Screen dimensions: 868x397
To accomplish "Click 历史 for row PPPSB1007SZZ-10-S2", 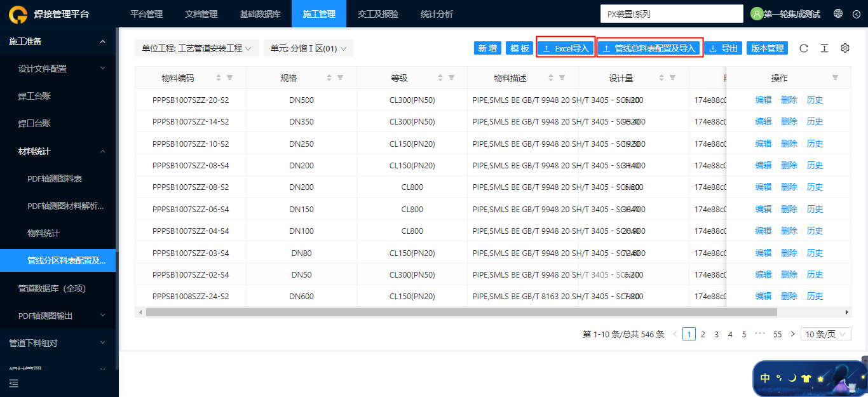I will (x=815, y=144).
